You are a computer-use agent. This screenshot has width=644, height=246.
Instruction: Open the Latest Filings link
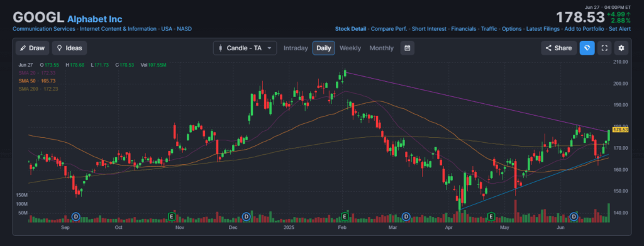tap(543, 29)
